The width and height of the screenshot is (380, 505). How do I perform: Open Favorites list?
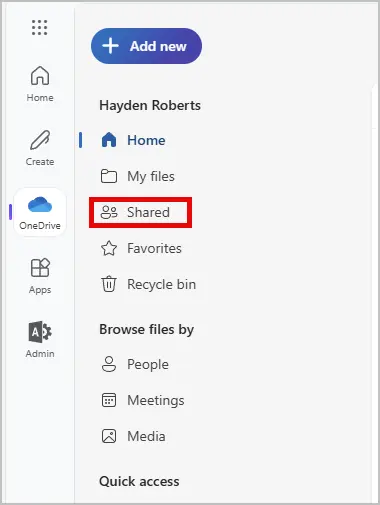click(x=141, y=248)
